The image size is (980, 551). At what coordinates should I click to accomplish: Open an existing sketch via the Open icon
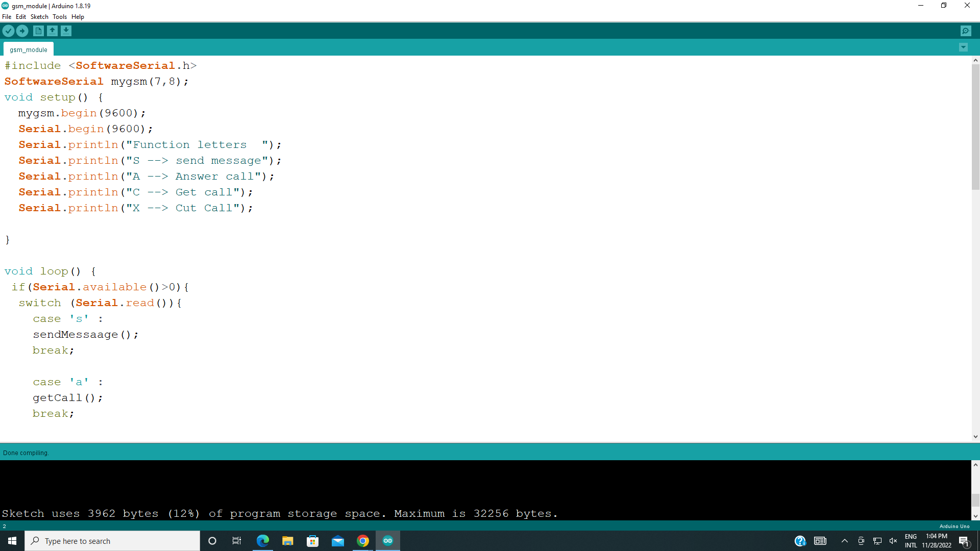[x=52, y=31]
